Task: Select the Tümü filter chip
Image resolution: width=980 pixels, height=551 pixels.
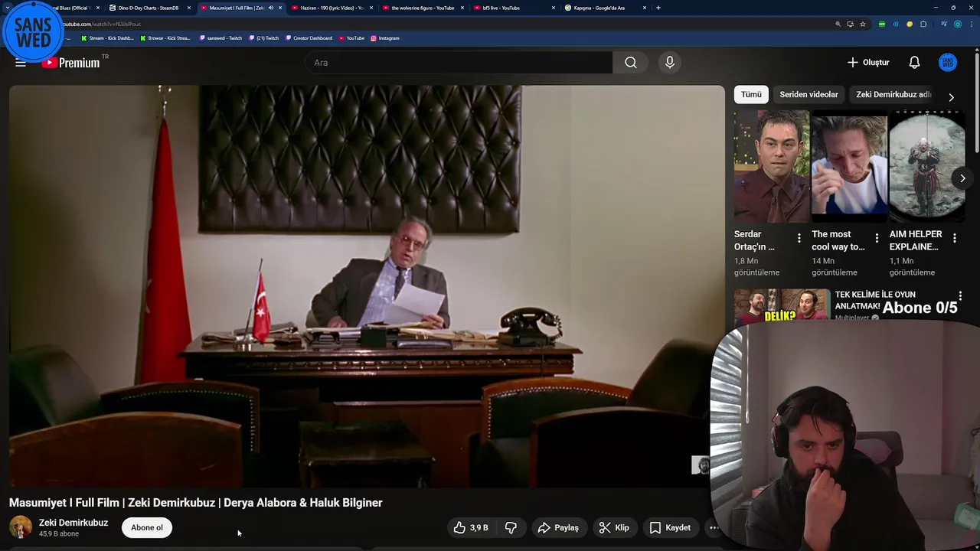Action: [751, 94]
